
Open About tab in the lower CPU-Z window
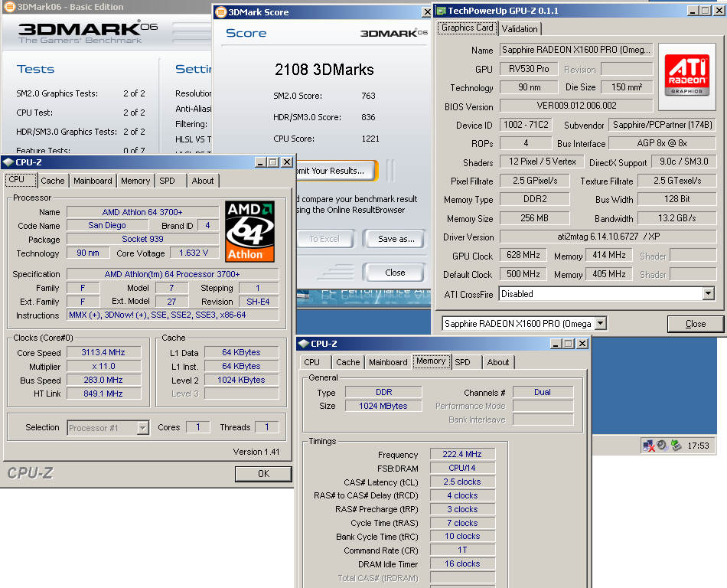pyautogui.click(x=498, y=362)
